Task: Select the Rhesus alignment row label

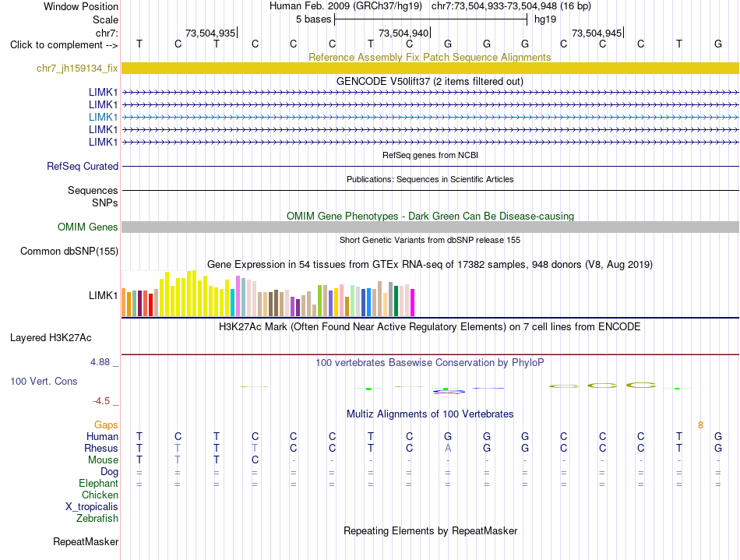Action: point(101,448)
